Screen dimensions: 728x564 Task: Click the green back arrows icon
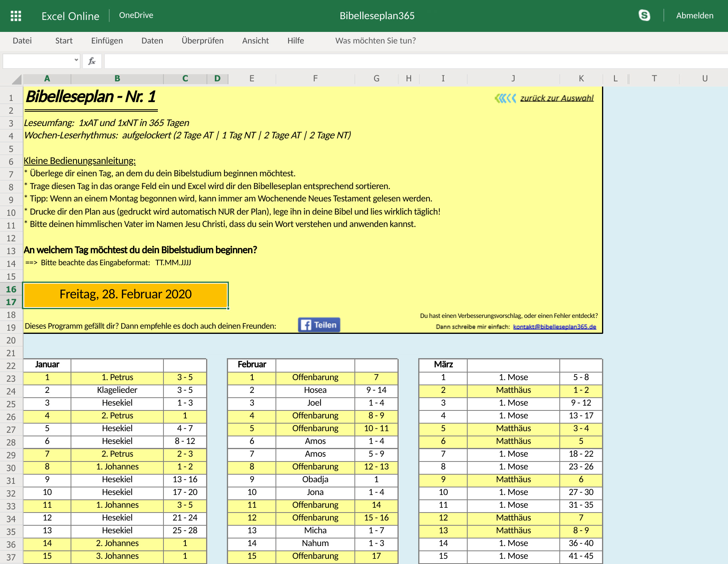point(505,98)
